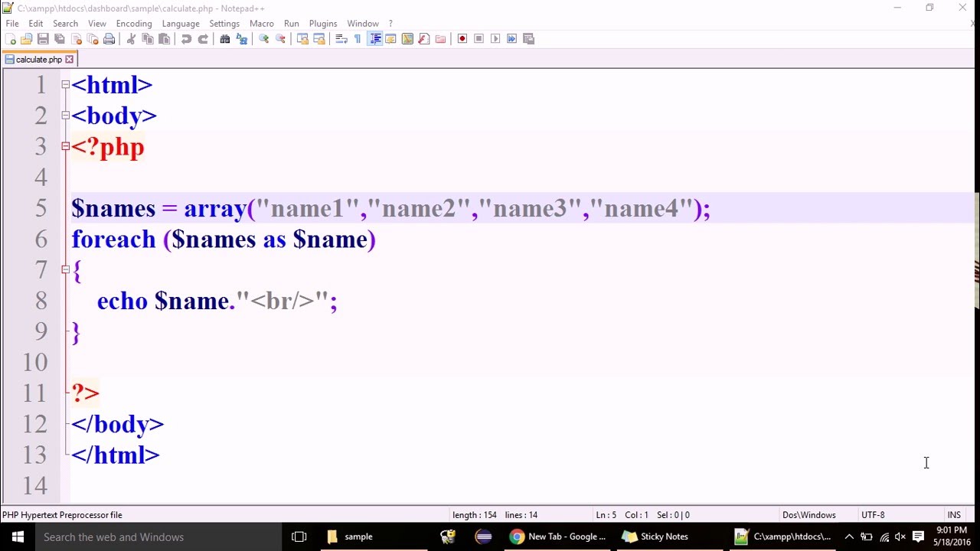Click the Zoom In toolbar icon

264,39
